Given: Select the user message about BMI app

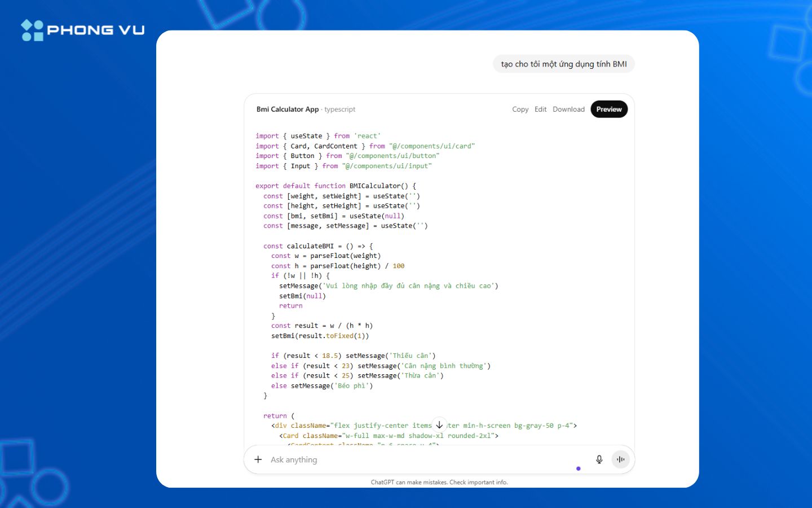Looking at the screenshot, I should pyautogui.click(x=563, y=64).
